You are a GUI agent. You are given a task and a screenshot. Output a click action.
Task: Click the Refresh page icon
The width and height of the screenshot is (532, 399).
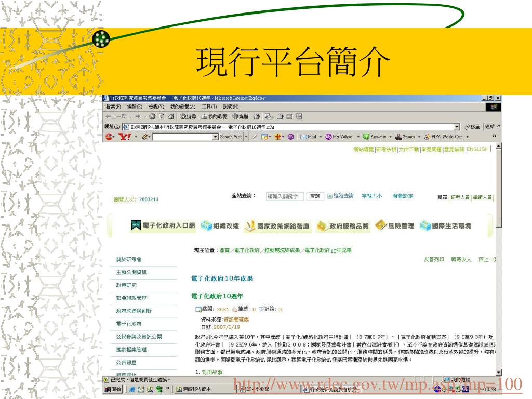(x=162, y=117)
